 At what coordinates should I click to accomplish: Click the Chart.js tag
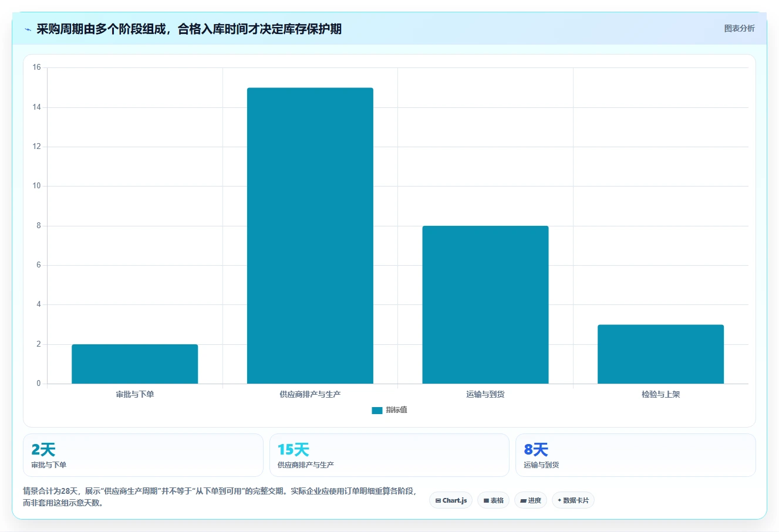tap(451, 500)
